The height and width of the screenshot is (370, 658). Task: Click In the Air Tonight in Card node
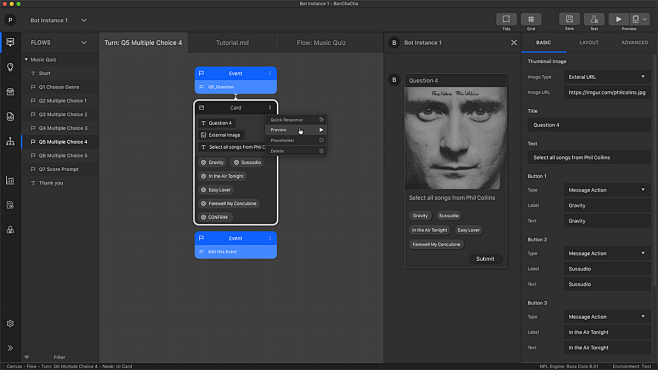(222, 176)
